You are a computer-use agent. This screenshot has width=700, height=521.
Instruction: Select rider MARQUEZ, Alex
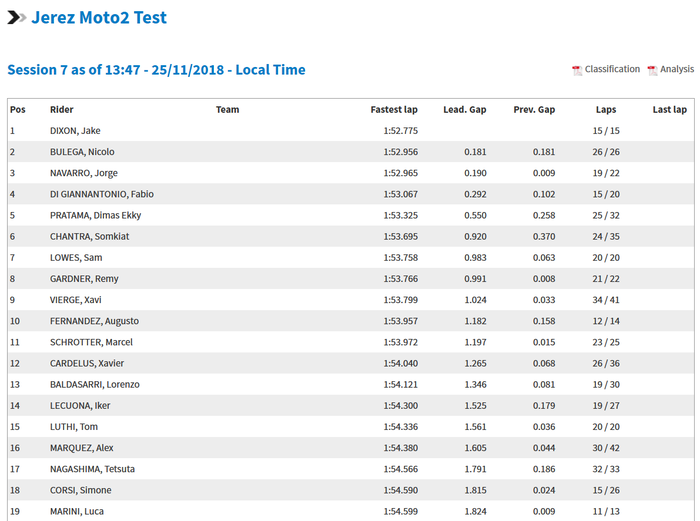pos(82,448)
